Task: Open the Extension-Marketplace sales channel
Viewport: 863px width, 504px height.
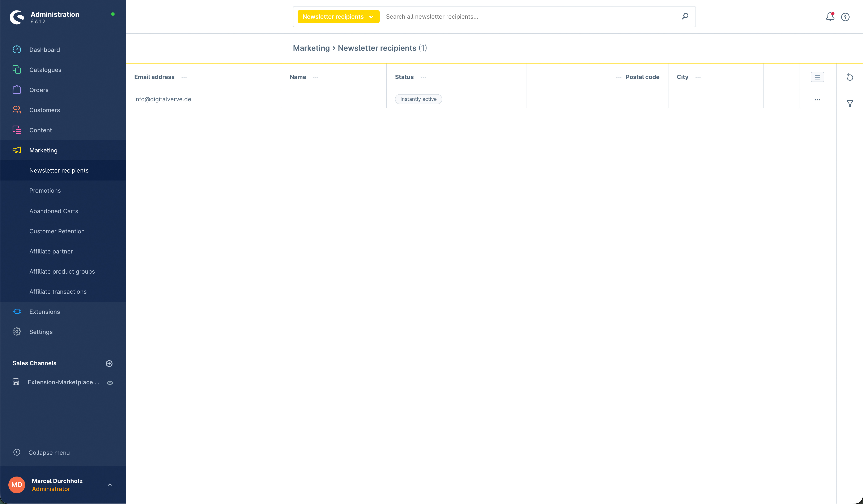Action: point(63,382)
